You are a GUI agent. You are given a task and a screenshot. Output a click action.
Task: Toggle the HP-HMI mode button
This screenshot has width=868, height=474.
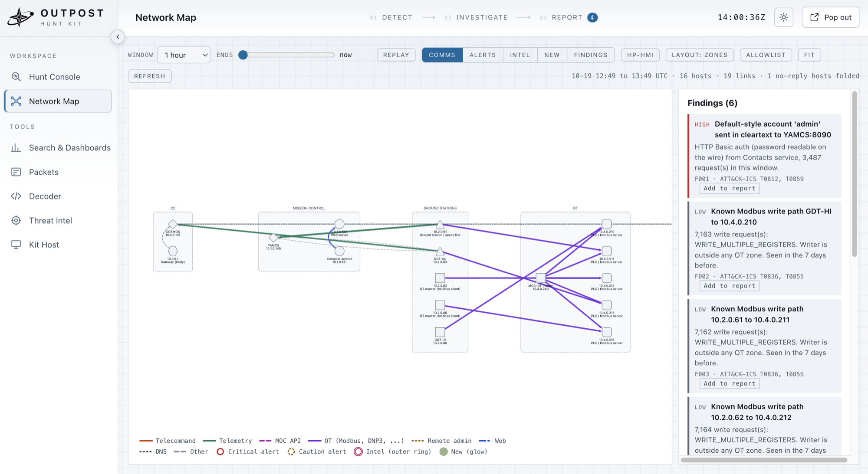[x=640, y=55]
